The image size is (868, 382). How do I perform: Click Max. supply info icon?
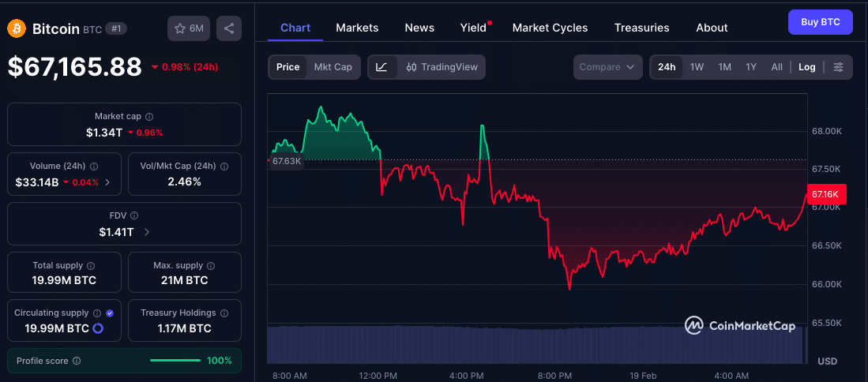[212, 265]
